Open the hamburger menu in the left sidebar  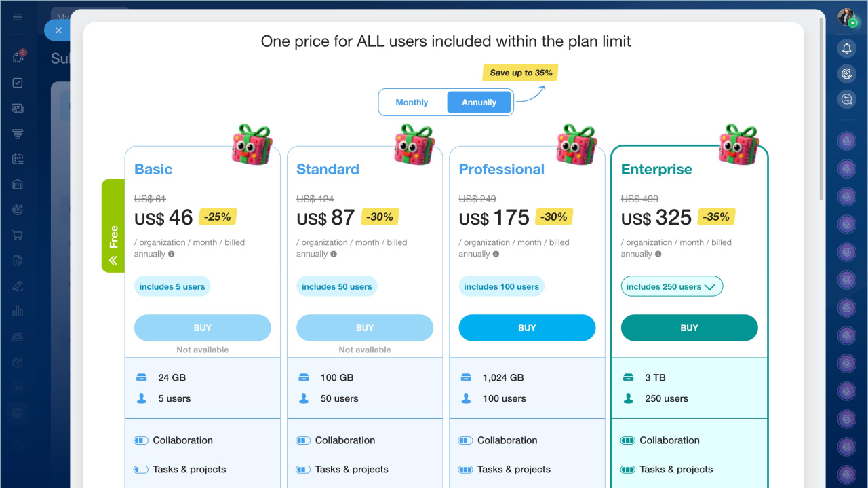pyautogui.click(x=18, y=17)
